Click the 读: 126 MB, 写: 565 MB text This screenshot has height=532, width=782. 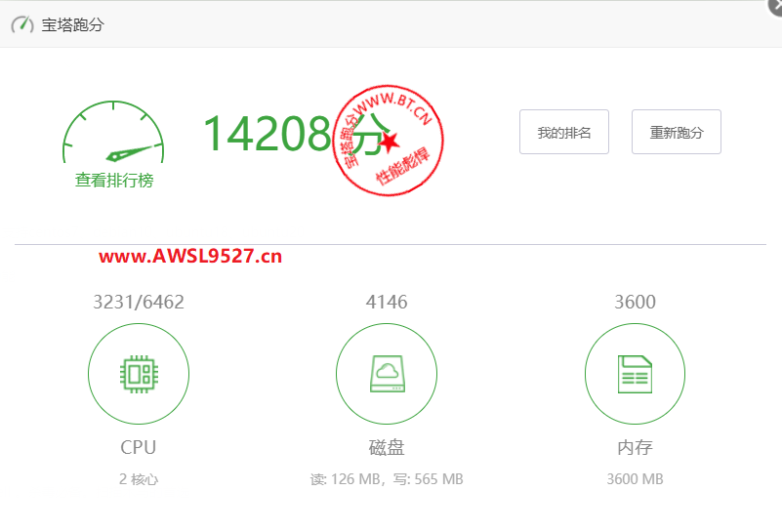click(387, 479)
